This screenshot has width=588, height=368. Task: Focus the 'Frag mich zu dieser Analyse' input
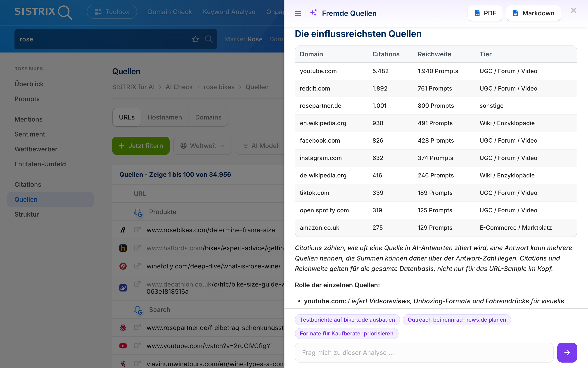(424, 352)
